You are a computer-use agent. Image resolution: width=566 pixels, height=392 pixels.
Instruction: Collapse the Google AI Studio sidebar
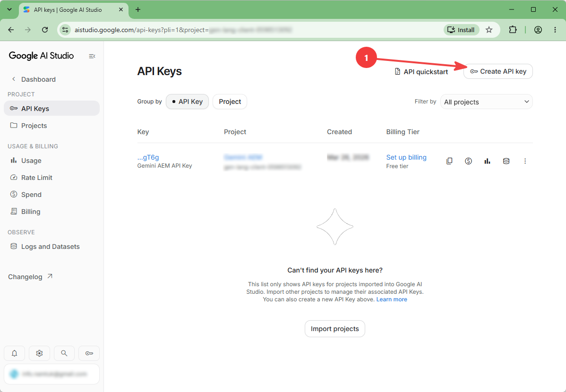tap(92, 56)
